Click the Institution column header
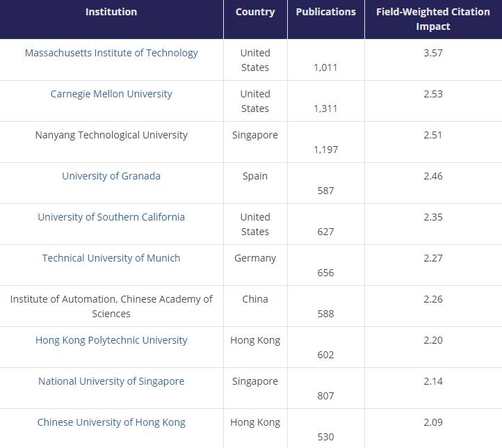This screenshot has width=502, height=448. point(111,12)
